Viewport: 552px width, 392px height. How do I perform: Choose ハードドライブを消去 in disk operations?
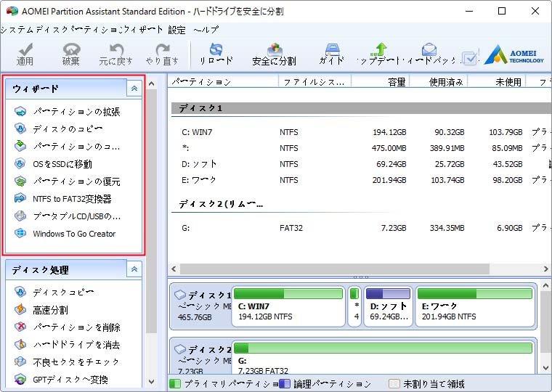click(x=67, y=345)
